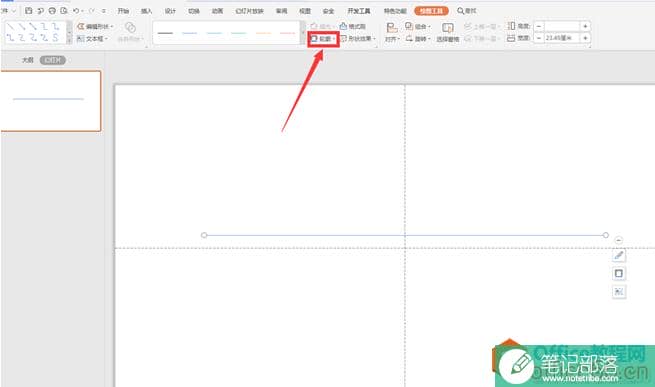Image resolution: width=655 pixels, height=387 pixels.
Task: Expand the shapes gallery scroll arrow
Action: tap(69, 41)
